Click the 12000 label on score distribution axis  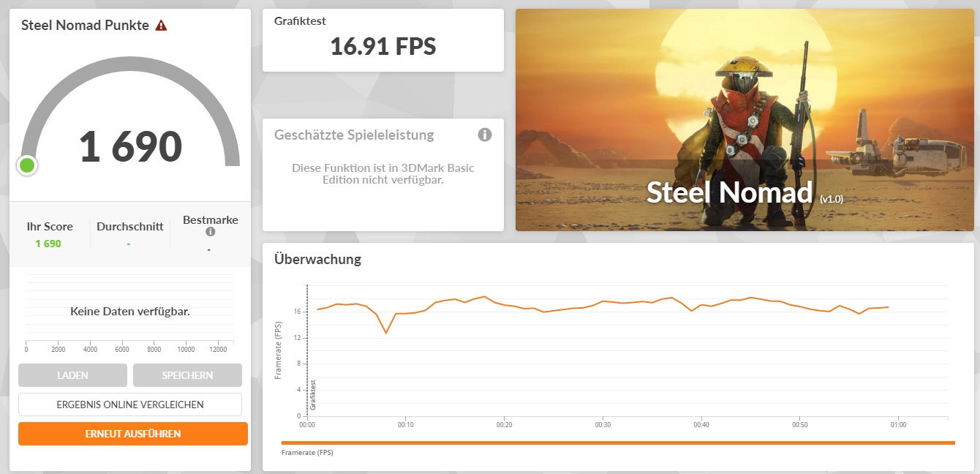pos(218,350)
